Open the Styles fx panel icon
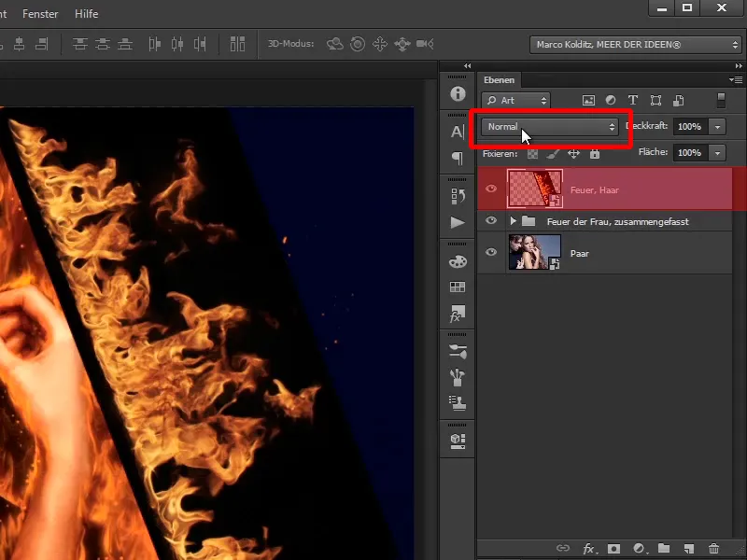The width and height of the screenshot is (747, 560). 458,314
